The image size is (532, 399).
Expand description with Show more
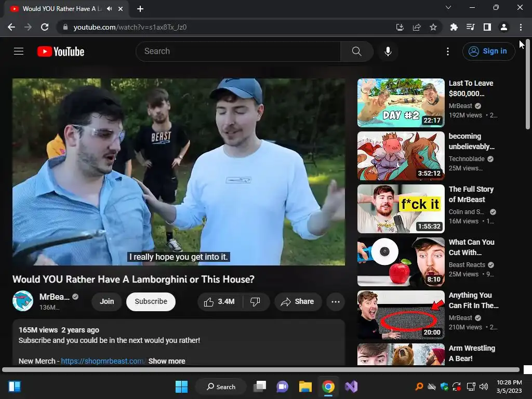pos(167,361)
